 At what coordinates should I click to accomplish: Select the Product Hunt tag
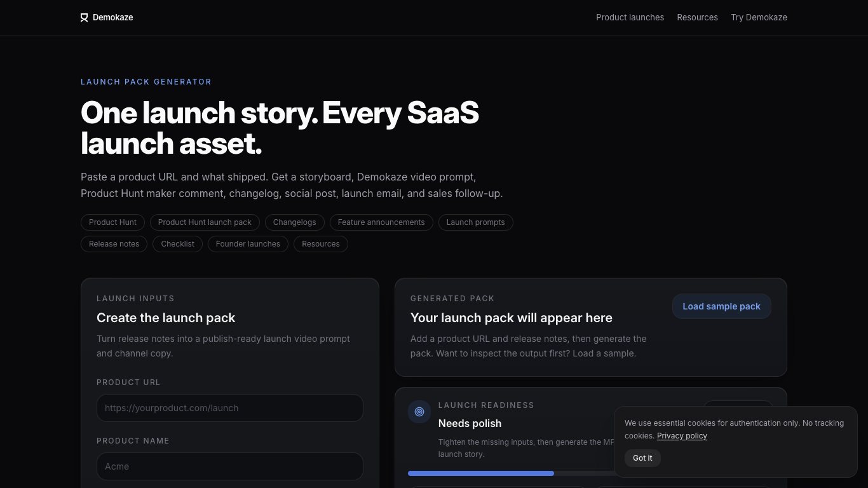click(x=112, y=222)
